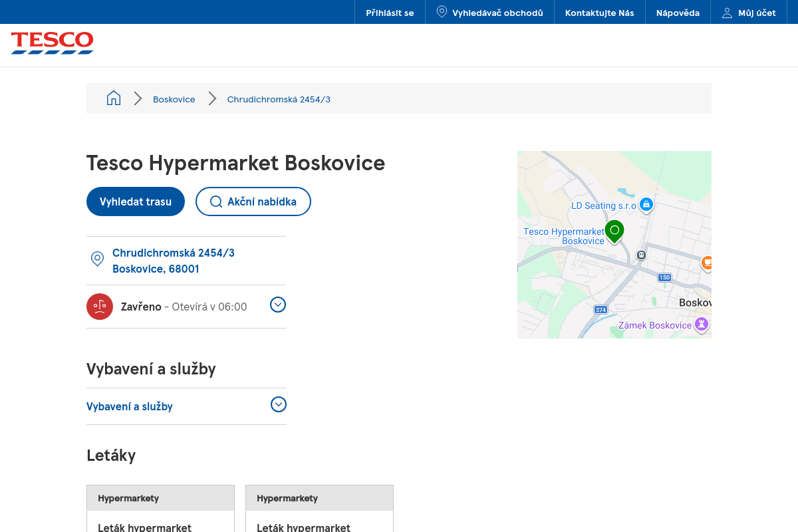Open the first Leták hypermarket card
This screenshot has width=798, height=532.
[160, 509]
